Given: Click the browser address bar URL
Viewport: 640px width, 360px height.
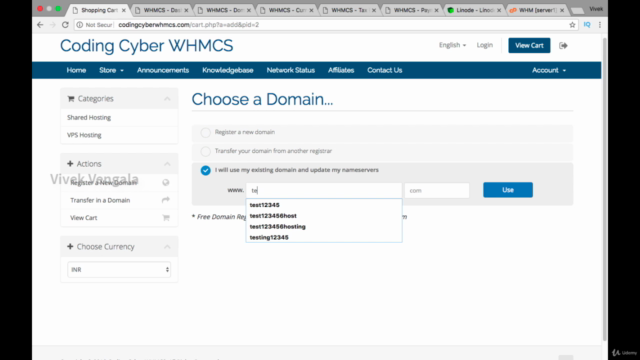Looking at the screenshot, I should pyautogui.click(x=189, y=25).
